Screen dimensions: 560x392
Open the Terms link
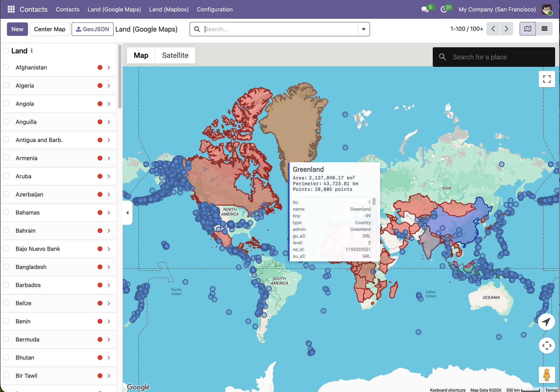click(x=551, y=390)
